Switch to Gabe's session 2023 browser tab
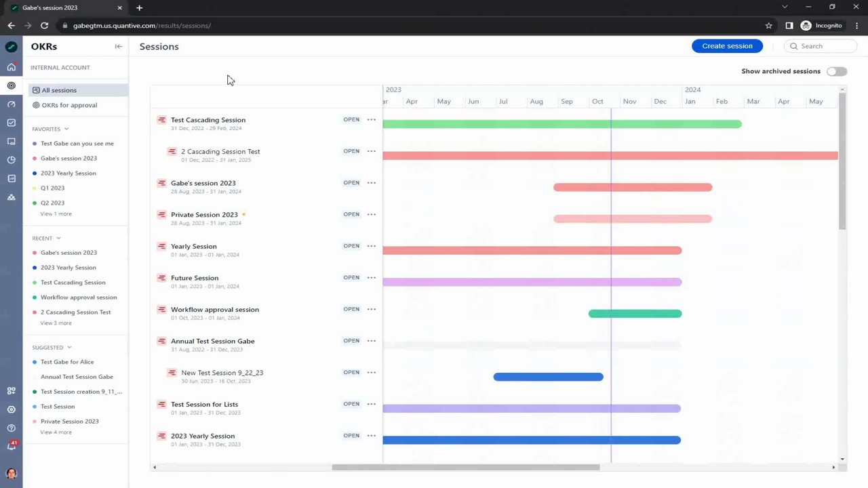This screenshot has height=488, width=868. pos(66,7)
